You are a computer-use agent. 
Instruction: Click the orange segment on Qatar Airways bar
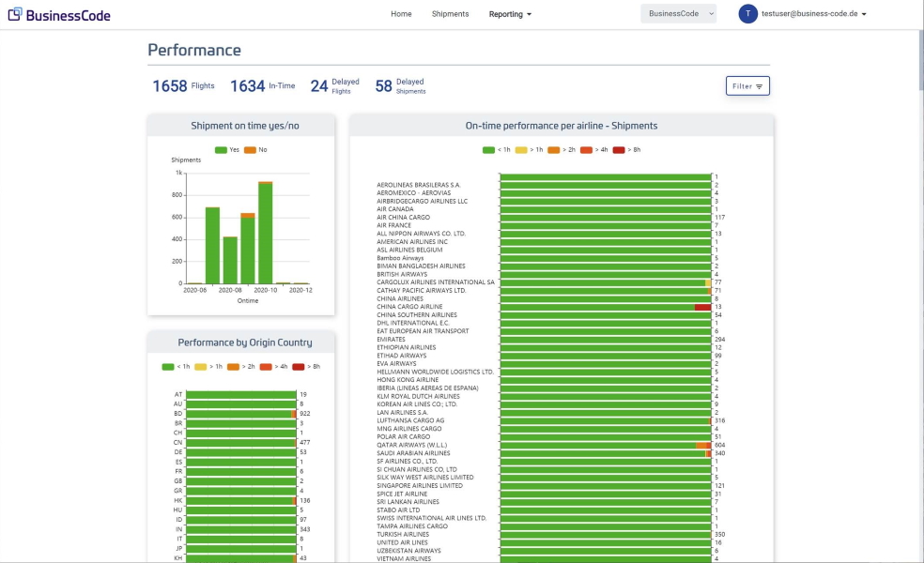[701, 445]
